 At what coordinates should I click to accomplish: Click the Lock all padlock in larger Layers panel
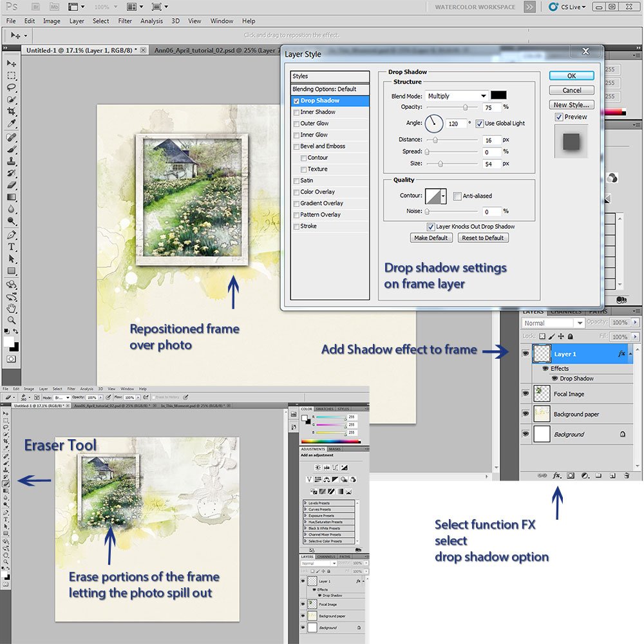point(570,336)
